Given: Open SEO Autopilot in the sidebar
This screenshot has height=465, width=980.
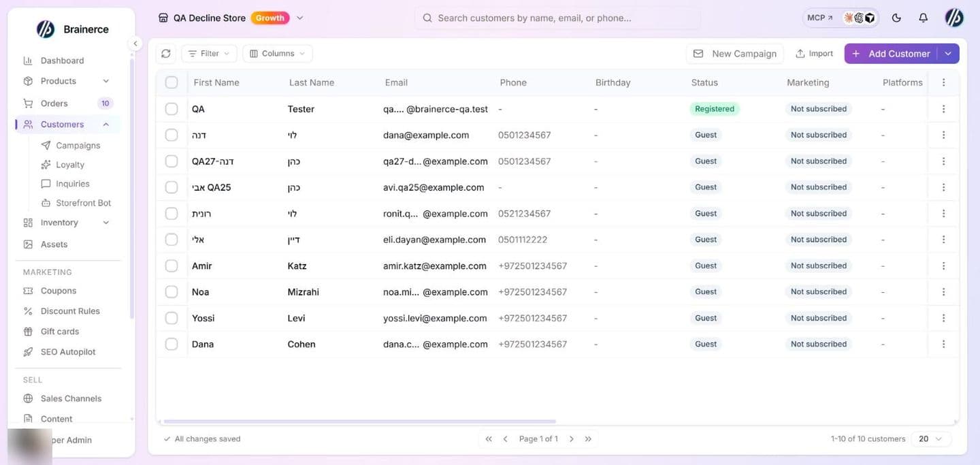Looking at the screenshot, I should pyautogui.click(x=67, y=352).
